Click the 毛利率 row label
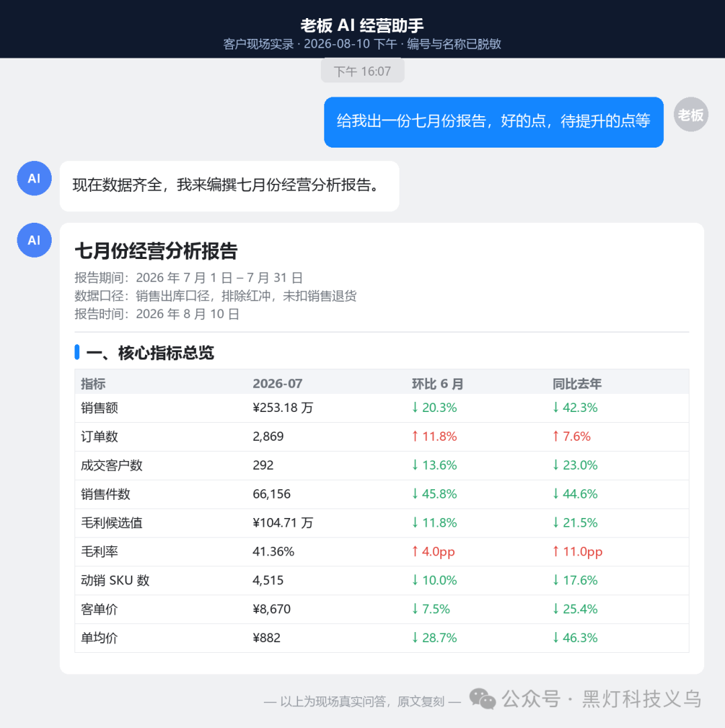 point(99,552)
